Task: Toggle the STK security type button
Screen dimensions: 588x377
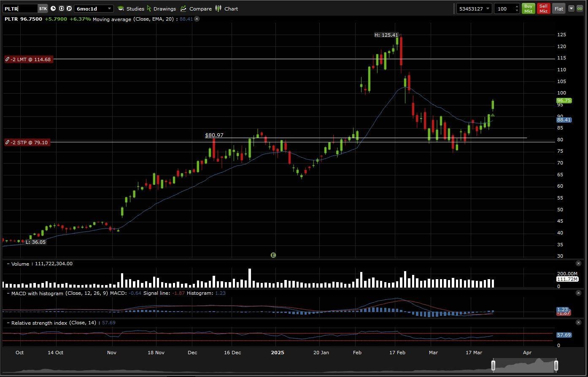Action: (43, 8)
